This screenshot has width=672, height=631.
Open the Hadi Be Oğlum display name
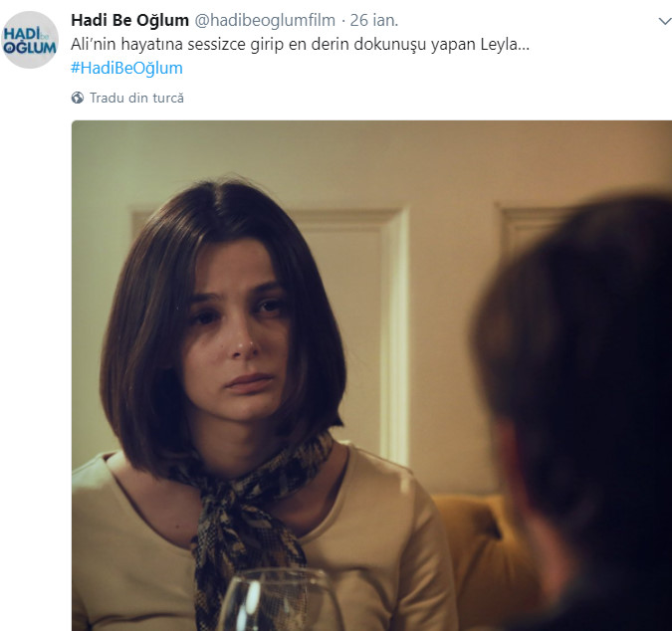tap(129, 20)
